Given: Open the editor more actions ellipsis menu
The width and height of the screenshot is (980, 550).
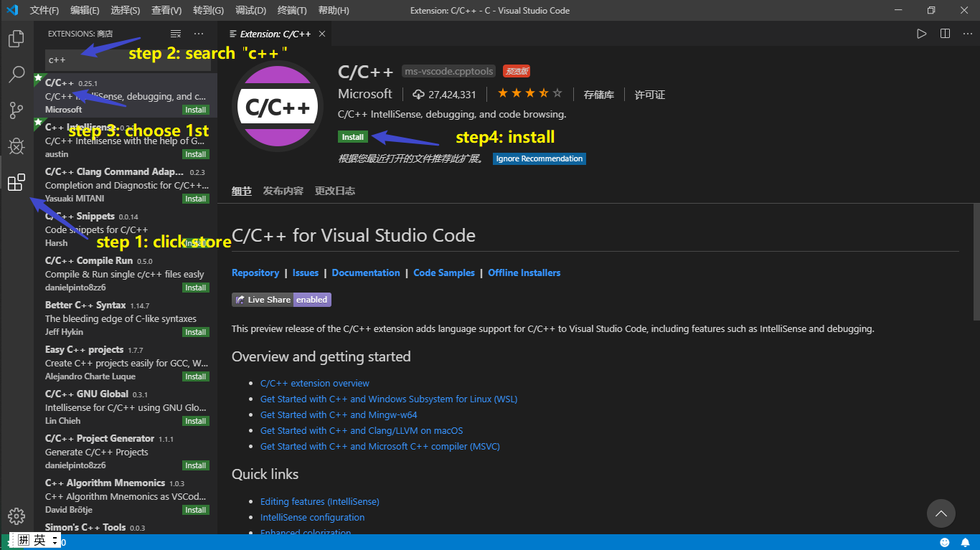Looking at the screenshot, I should (967, 32).
